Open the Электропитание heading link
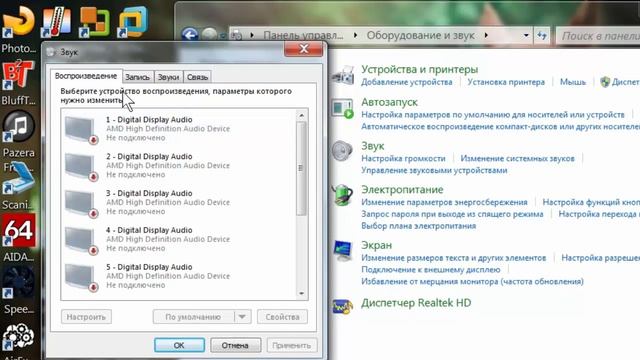Viewport: 640px width, 360px height. pyautogui.click(x=402, y=189)
